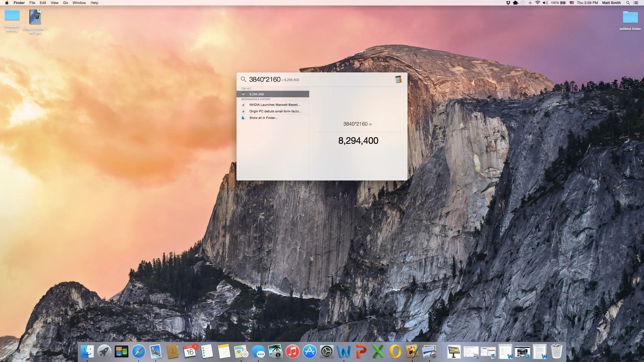Viewport: 644px width, 362px height.
Task: Click the Calculator icon in Spotlight bar
Action: 398,79
